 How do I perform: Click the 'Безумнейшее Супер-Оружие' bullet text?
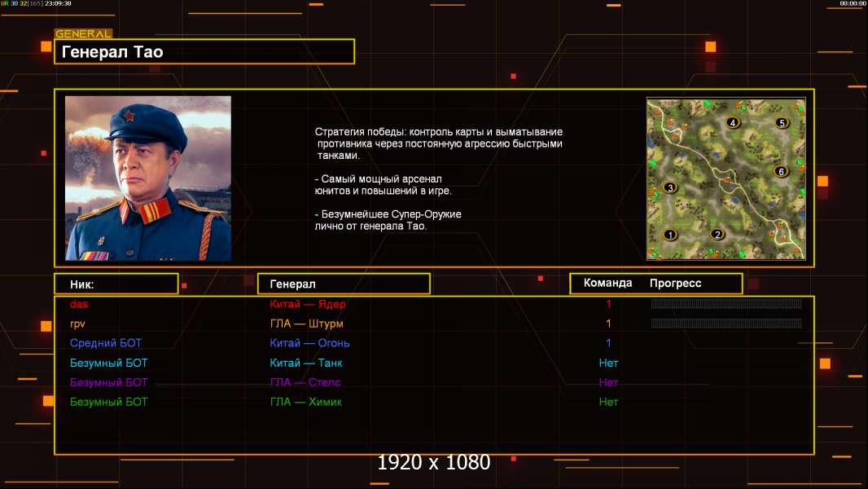388,220
